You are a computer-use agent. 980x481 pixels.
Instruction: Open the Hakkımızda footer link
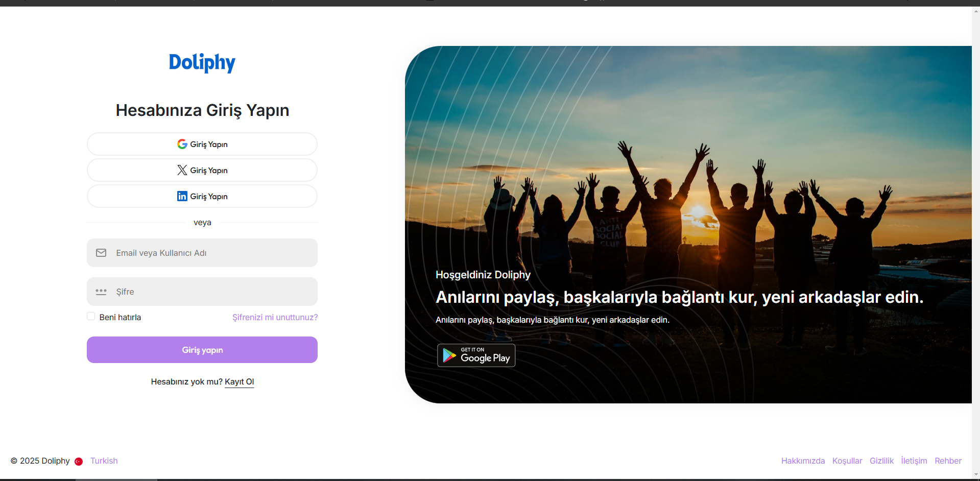point(803,461)
